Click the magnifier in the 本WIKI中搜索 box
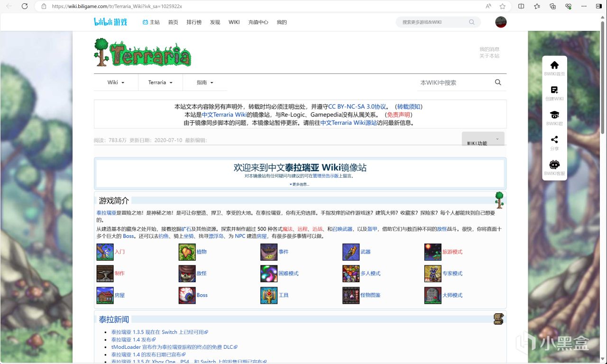 (498, 82)
